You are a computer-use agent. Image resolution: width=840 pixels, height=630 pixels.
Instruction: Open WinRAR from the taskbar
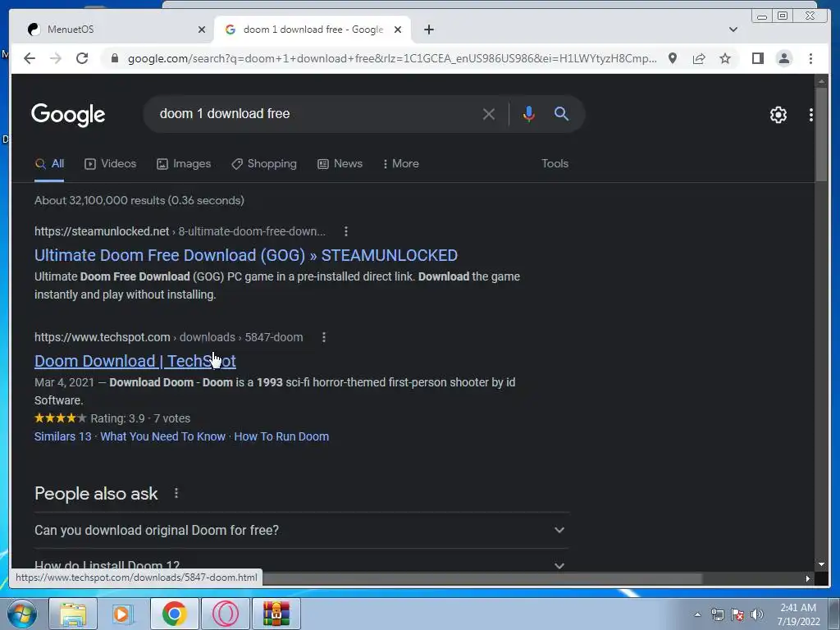(276, 614)
